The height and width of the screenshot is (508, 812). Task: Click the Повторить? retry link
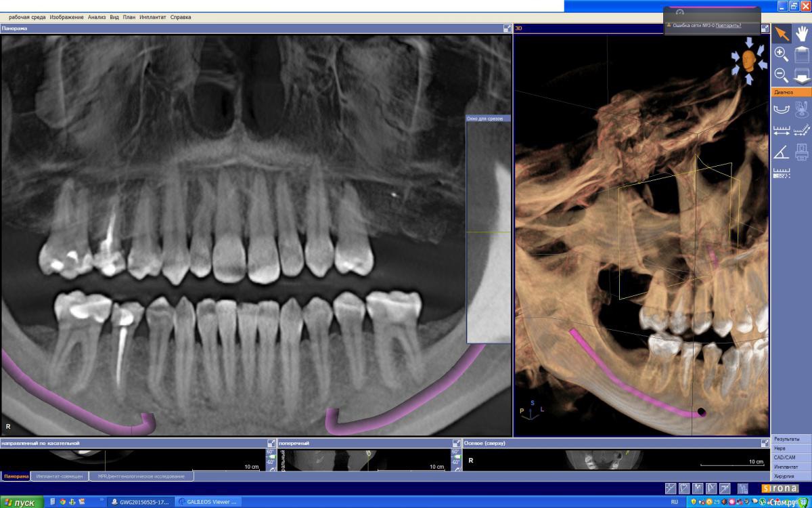728,25
